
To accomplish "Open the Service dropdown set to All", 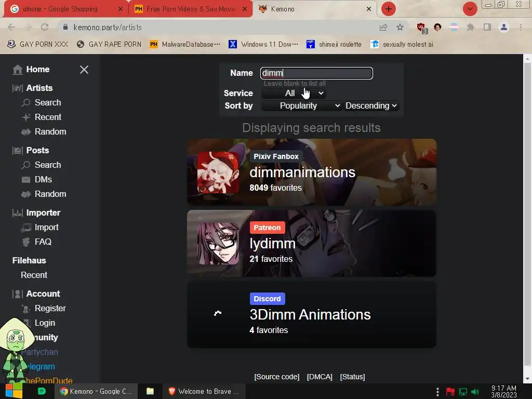I will (x=294, y=94).
